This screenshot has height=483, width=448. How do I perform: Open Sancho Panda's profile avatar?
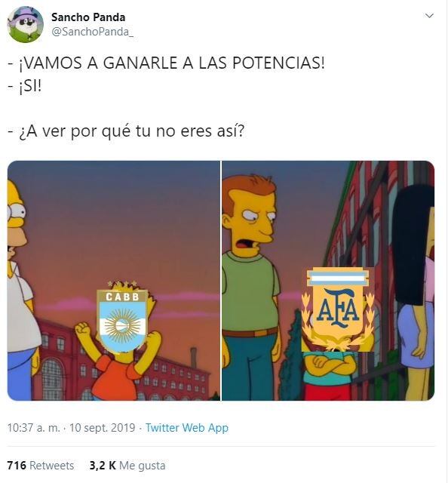25,24
